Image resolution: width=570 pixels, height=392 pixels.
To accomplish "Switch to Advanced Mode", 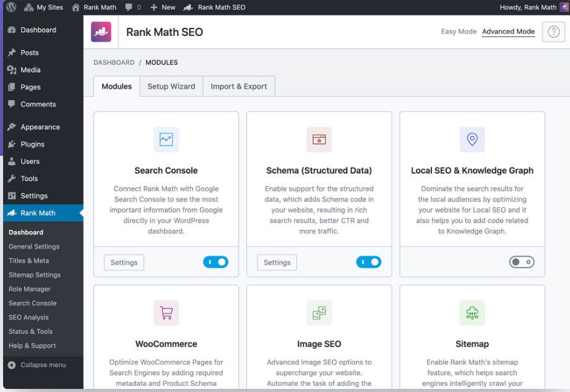I will (x=508, y=32).
